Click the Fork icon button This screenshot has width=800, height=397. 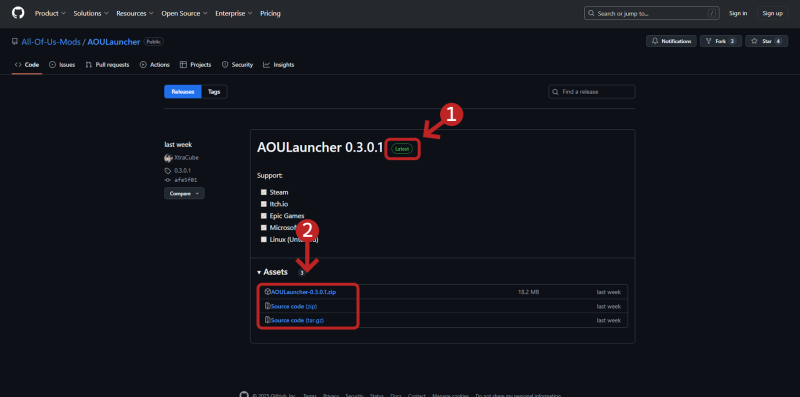[709, 41]
